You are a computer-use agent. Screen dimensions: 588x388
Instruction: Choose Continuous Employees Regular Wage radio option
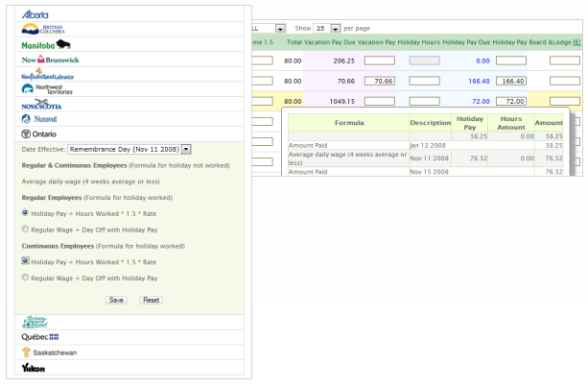pos(25,278)
